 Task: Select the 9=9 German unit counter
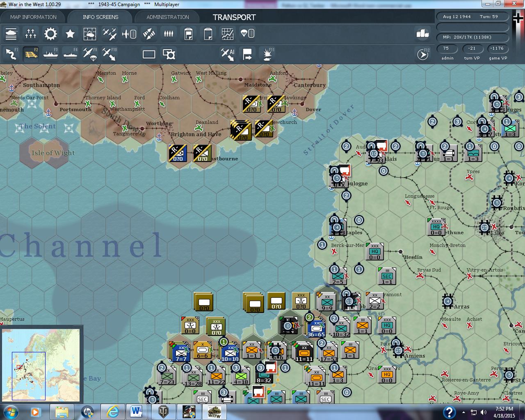(x=327, y=303)
